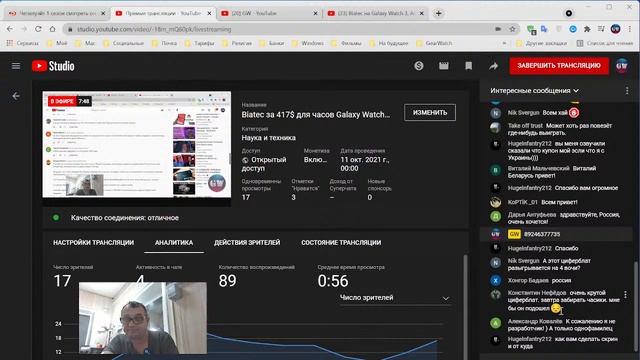Open the Сервисы apps shortcut

pos(22,43)
